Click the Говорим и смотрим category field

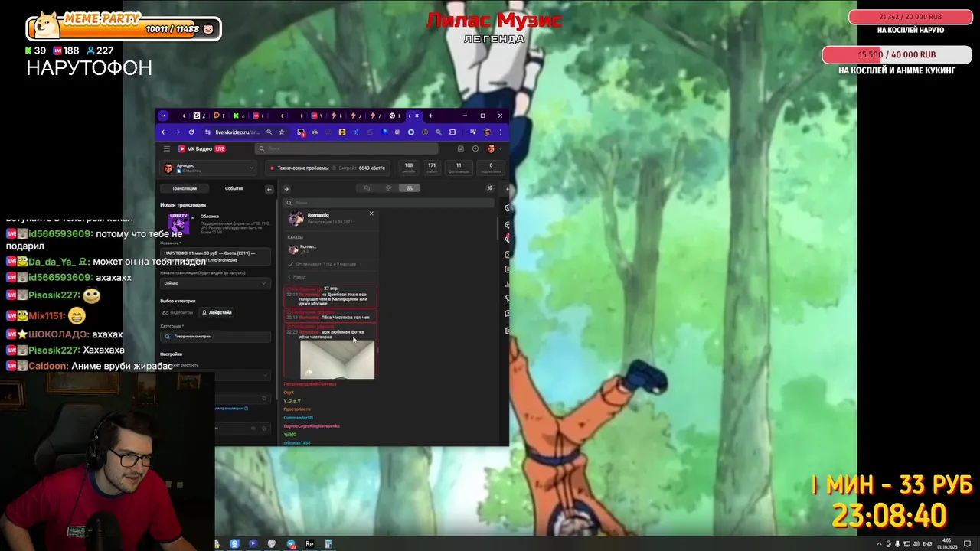(x=215, y=337)
